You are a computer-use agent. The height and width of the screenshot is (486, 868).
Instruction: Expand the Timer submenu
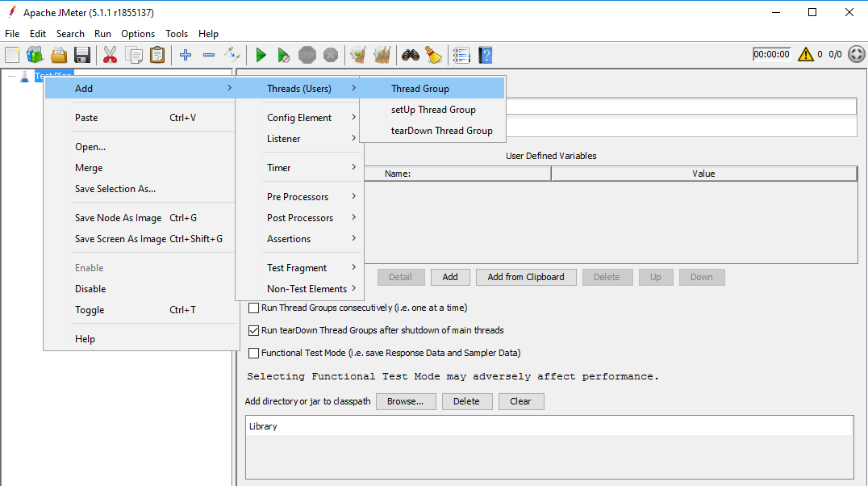299,167
